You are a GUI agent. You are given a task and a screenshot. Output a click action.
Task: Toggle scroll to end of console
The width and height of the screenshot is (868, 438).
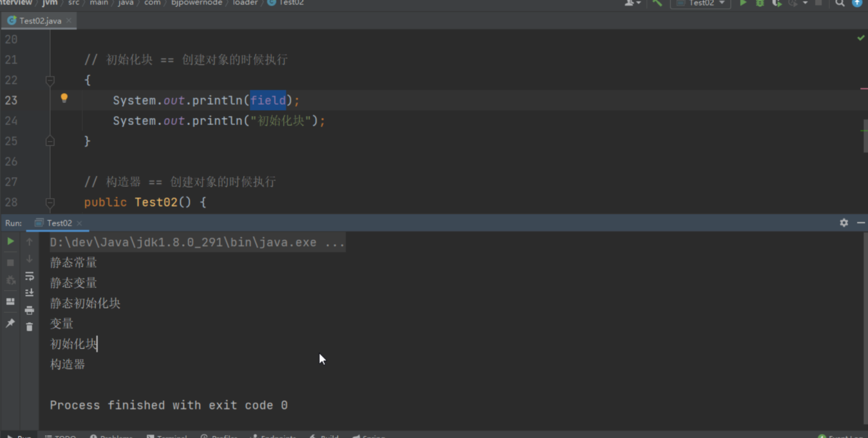[x=30, y=293]
